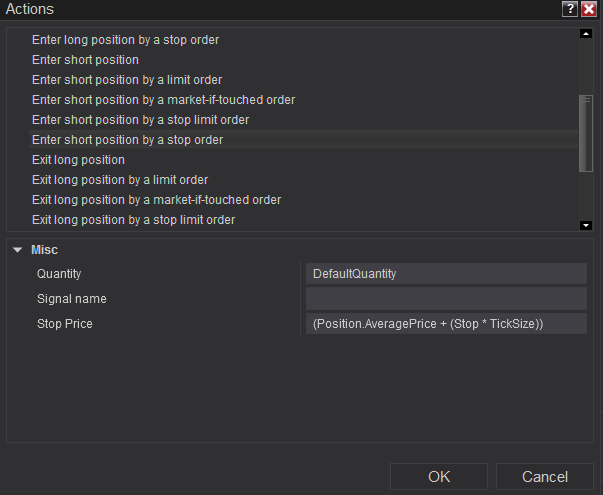Screen dimensions: 603x495
Task: Edit the Stop Price expression field
Action: tap(445, 324)
